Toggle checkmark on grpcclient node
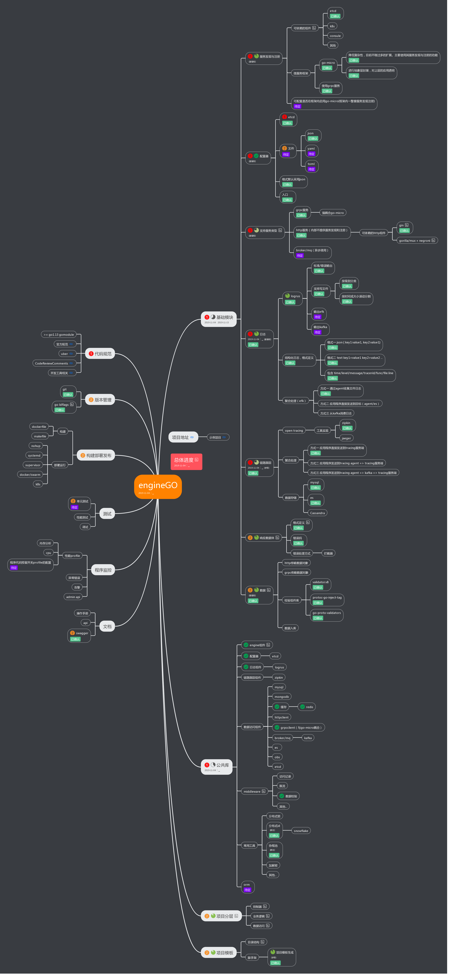 click(277, 727)
